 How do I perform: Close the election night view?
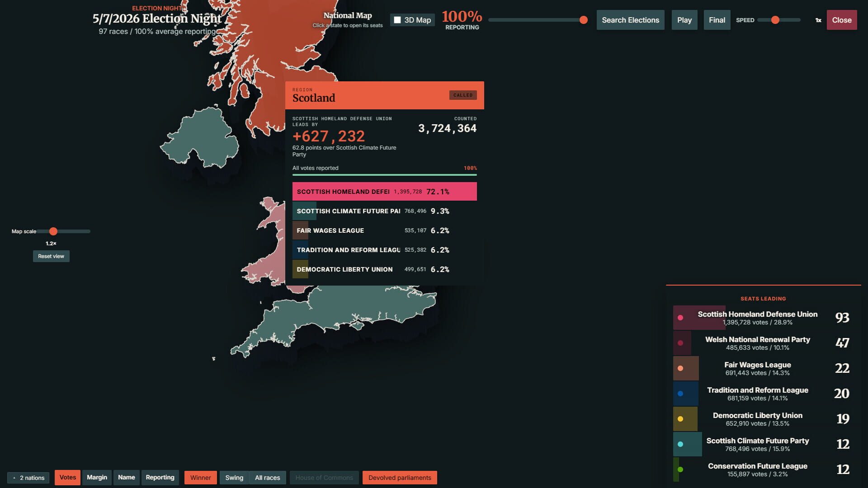coord(842,20)
